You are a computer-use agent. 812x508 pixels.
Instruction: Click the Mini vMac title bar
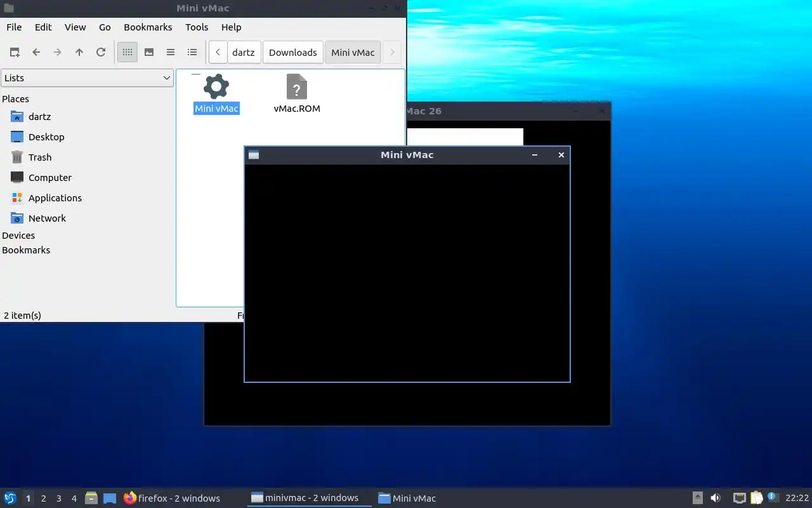pos(407,155)
